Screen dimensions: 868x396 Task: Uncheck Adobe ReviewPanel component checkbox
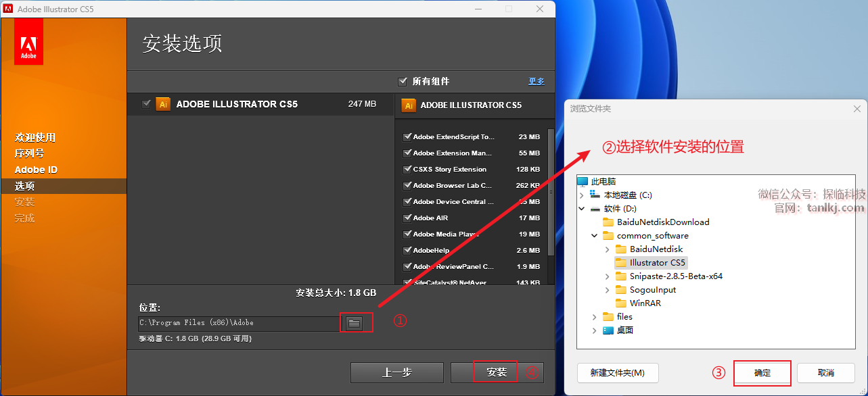pyautogui.click(x=407, y=266)
